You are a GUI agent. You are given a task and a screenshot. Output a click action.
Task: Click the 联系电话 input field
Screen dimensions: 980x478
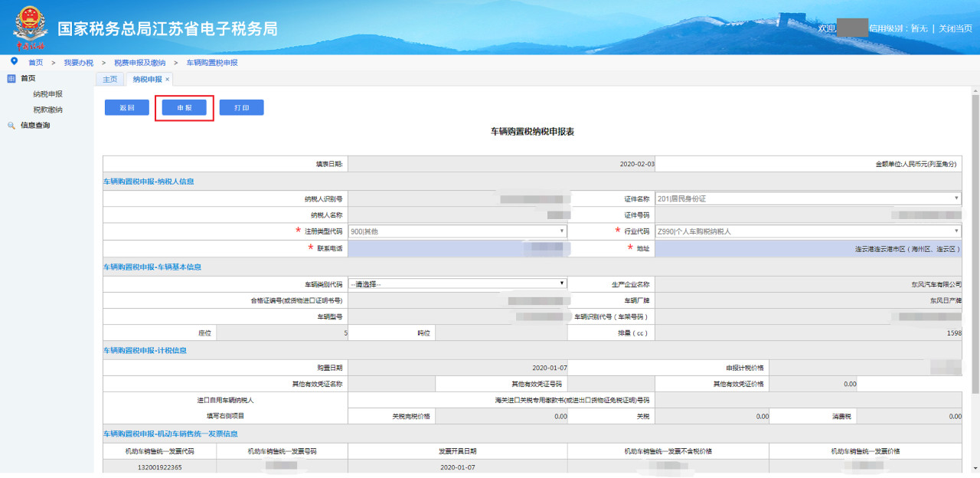click(458, 249)
